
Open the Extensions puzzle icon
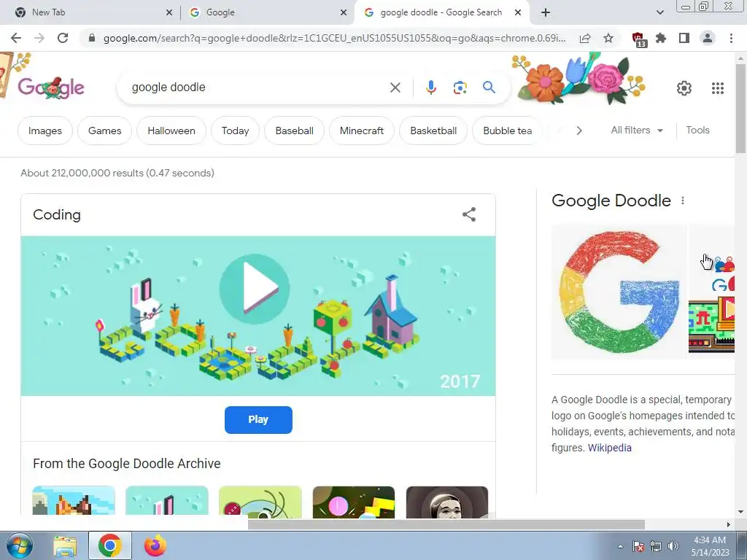pyautogui.click(x=661, y=38)
